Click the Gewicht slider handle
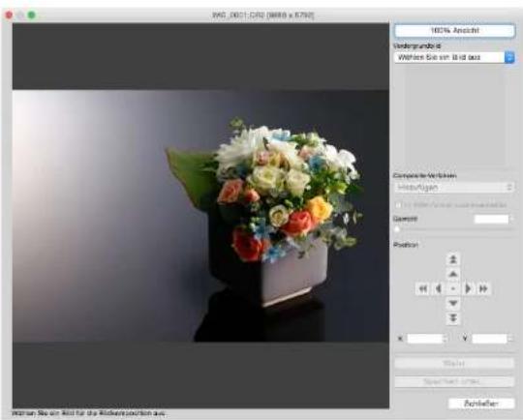 click(x=397, y=229)
